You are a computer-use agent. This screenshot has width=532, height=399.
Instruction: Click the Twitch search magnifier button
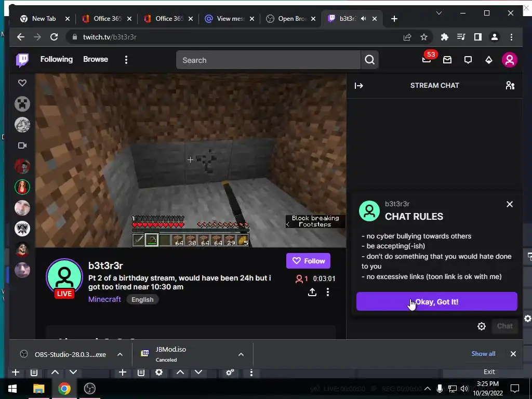[370, 60]
